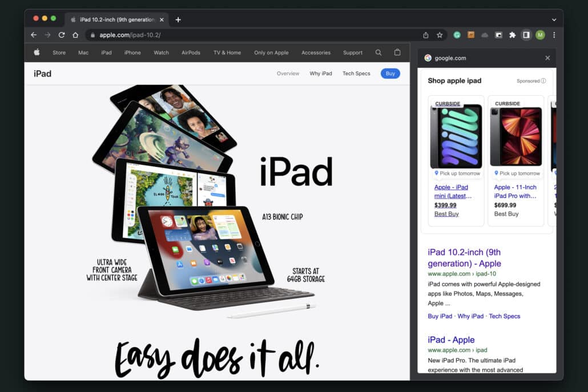Viewport: 588px width, 392px height.
Task: Click the Apple logo in site navigation
Action: point(37,52)
